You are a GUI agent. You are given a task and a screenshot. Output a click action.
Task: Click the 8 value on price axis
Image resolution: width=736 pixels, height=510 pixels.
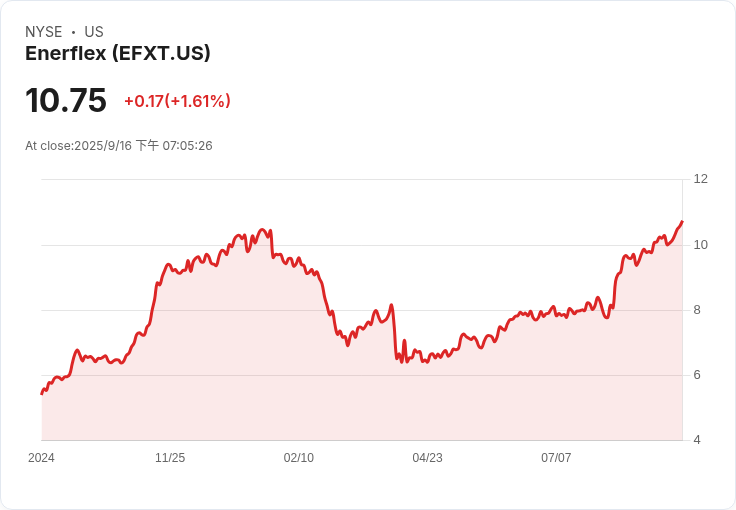[x=697, y=310]
